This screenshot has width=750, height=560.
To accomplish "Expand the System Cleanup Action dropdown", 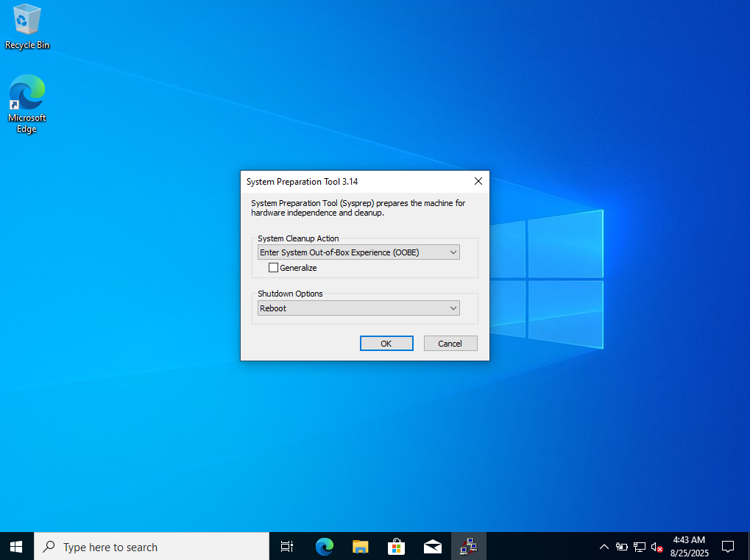I will [359, 252].
